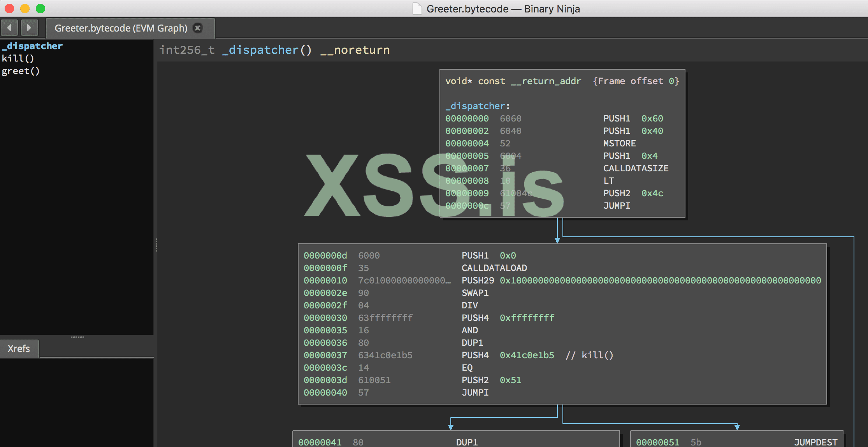Screen dimensions: 868x447
Task: Select the PUSH29 instruction line
Action: click(x=478, y=280)
